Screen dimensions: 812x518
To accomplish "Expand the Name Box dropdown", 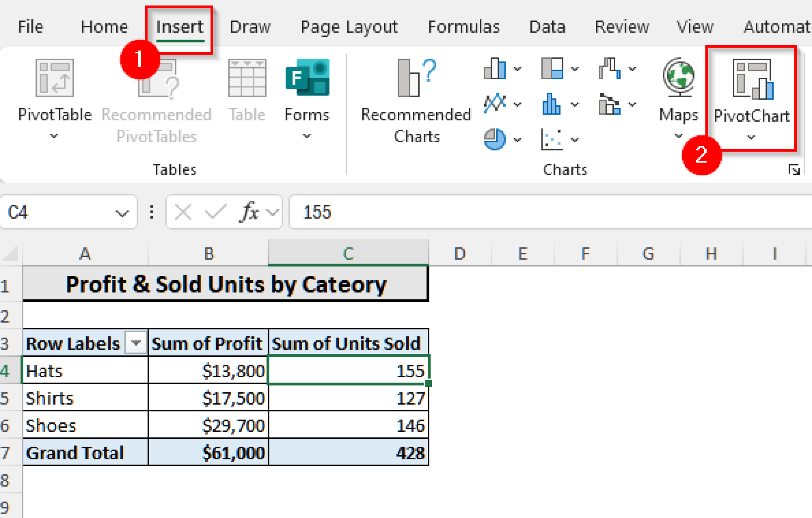I will (121, 213).
